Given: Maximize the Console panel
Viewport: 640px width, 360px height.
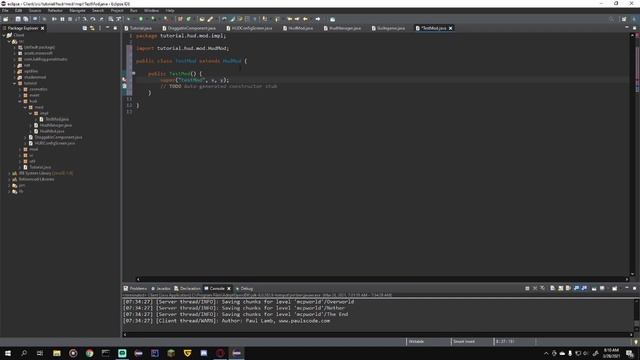Looking at the screenshot, I should (634, 288).
